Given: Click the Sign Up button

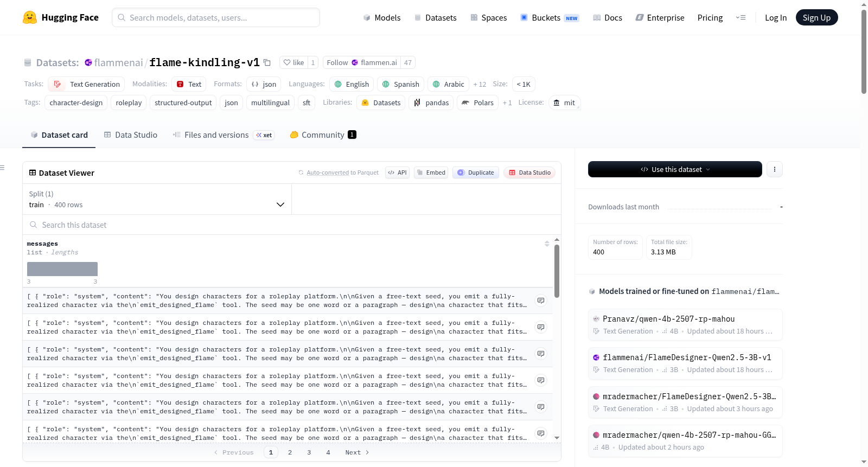Looking at the screenshot, I should pyautogui.click(x=816, y=17).
